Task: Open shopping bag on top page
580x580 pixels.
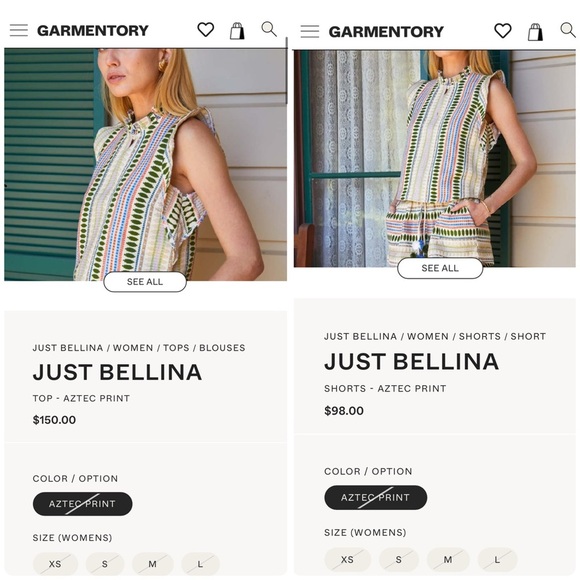Action: (x=237, y=31)
